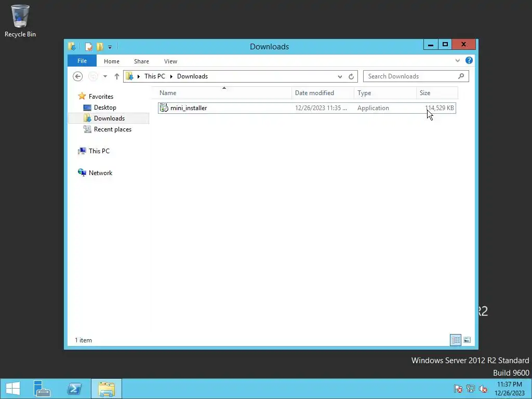
Task: Sort by the Date modified column
Action: [323, 92]
